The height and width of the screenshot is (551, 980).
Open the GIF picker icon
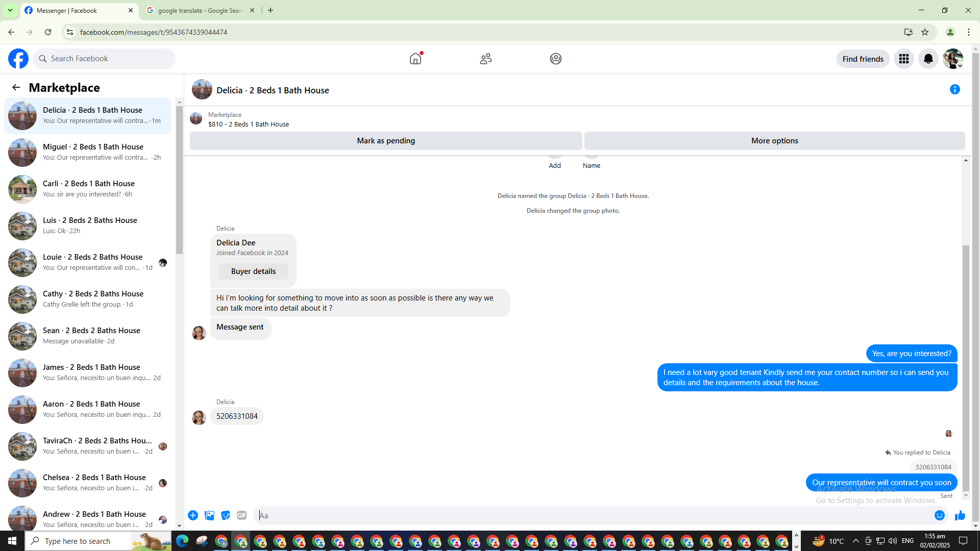(x=242, y=515)
